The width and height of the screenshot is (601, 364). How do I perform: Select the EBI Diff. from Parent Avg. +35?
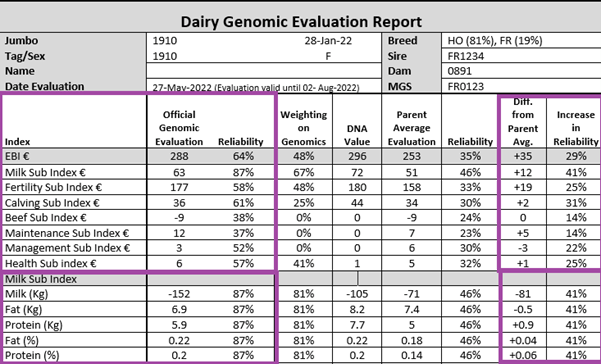click(523, 156)
